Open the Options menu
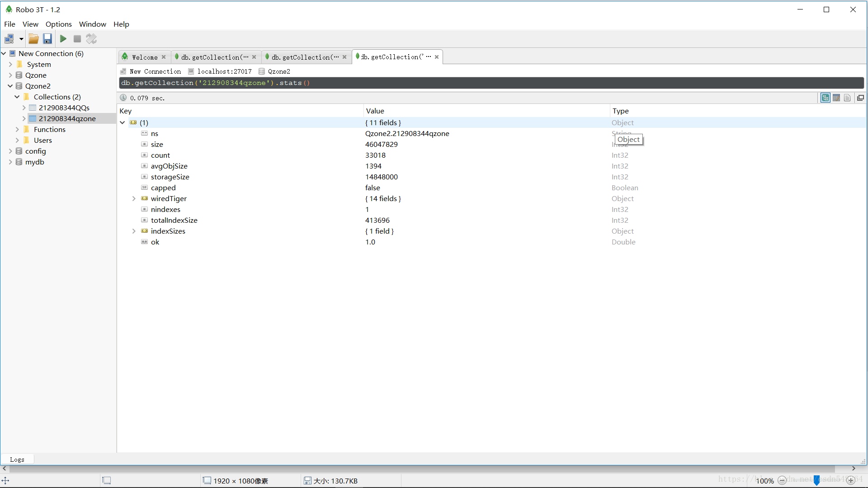This screenshot has height=488, width=868. click(x=58, y=24)
